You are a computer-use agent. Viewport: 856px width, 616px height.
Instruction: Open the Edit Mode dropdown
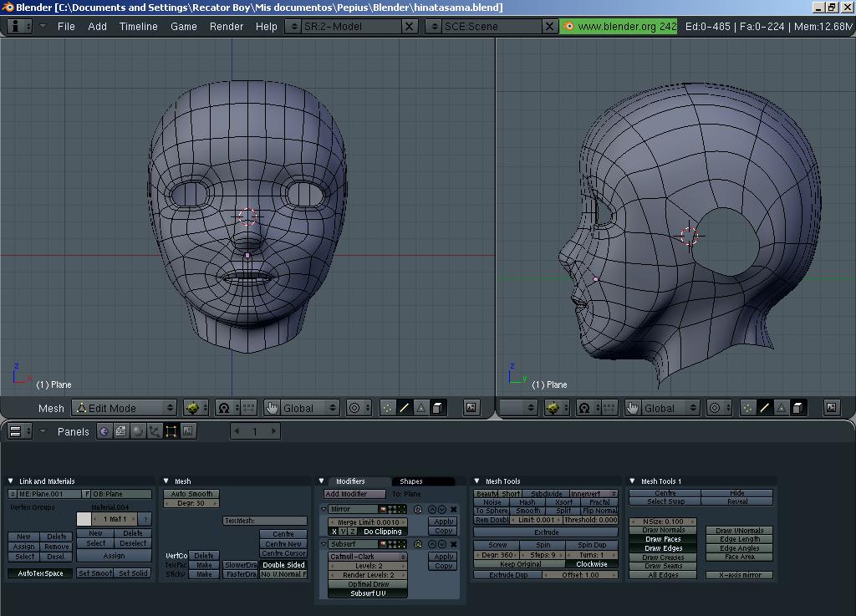click(125, 408)
